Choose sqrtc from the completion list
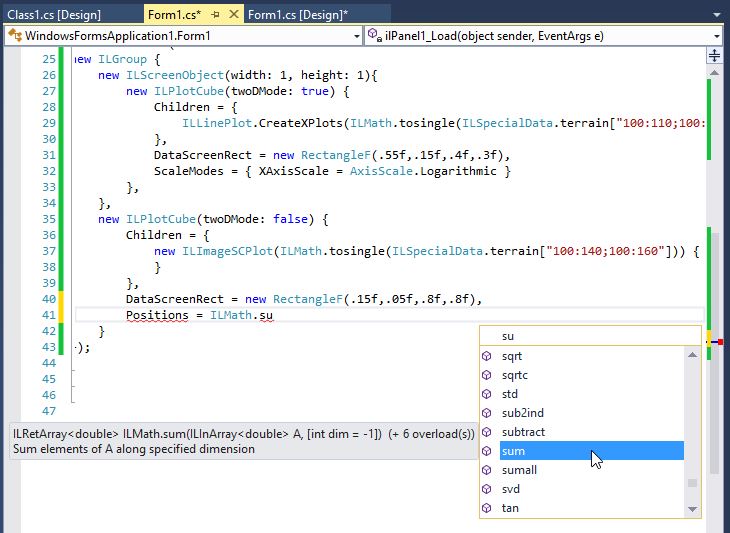This screenshot has height=533, width=730. click(592, 375)
